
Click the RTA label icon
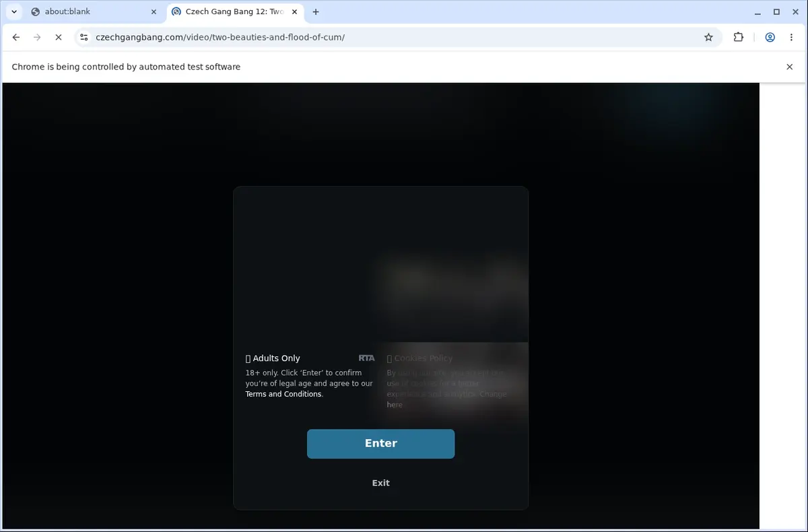366,358
